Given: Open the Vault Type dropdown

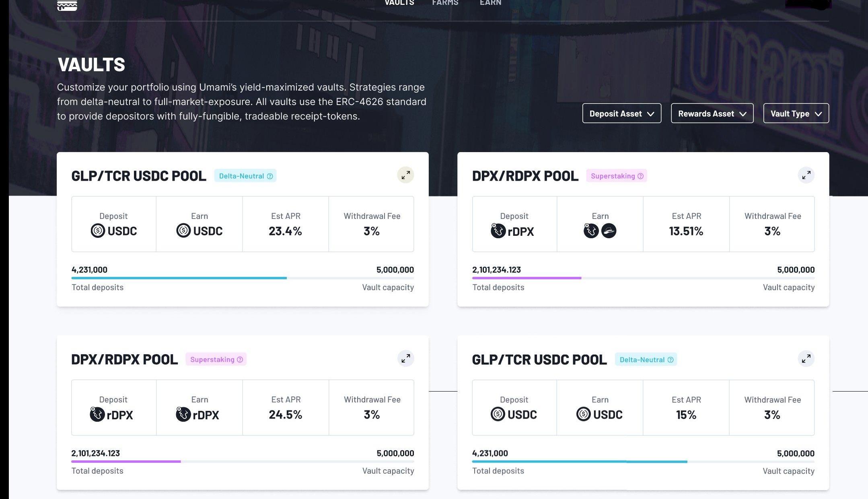Looking at the screenshot, I should (796, 113).
